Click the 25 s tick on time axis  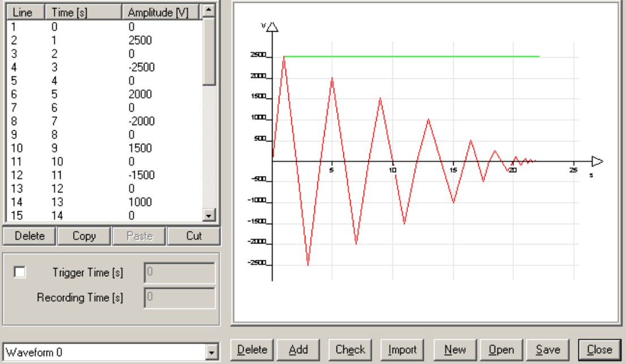point(573,170)
